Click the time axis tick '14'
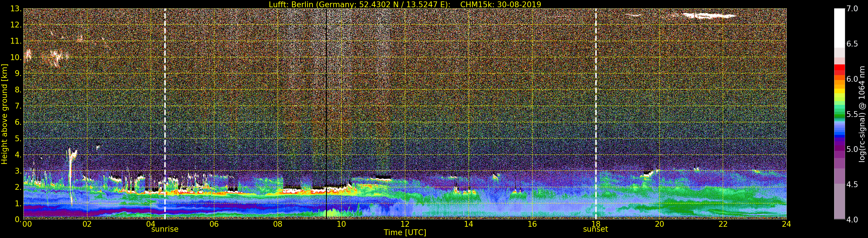 (468, 224)
